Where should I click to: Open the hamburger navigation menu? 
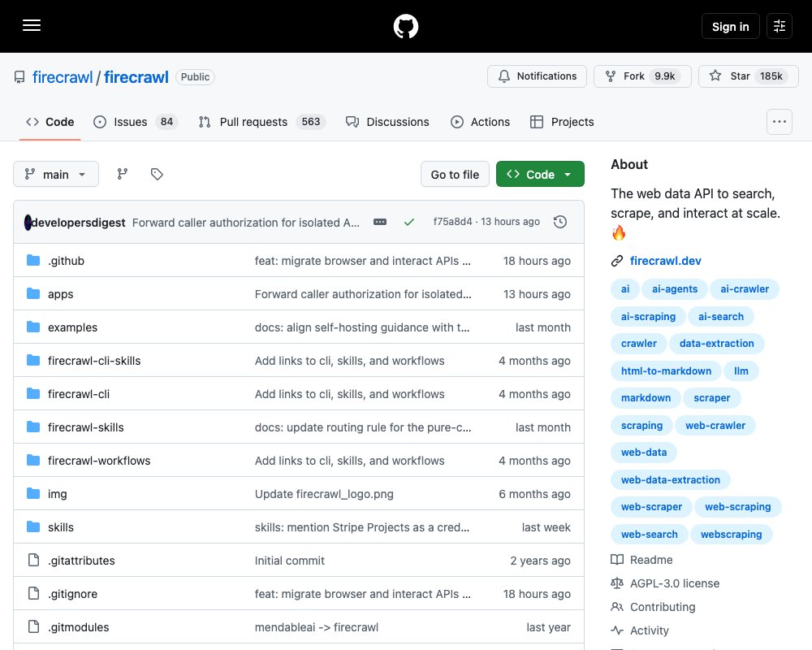pyautogui.click(x=32, y=25)
